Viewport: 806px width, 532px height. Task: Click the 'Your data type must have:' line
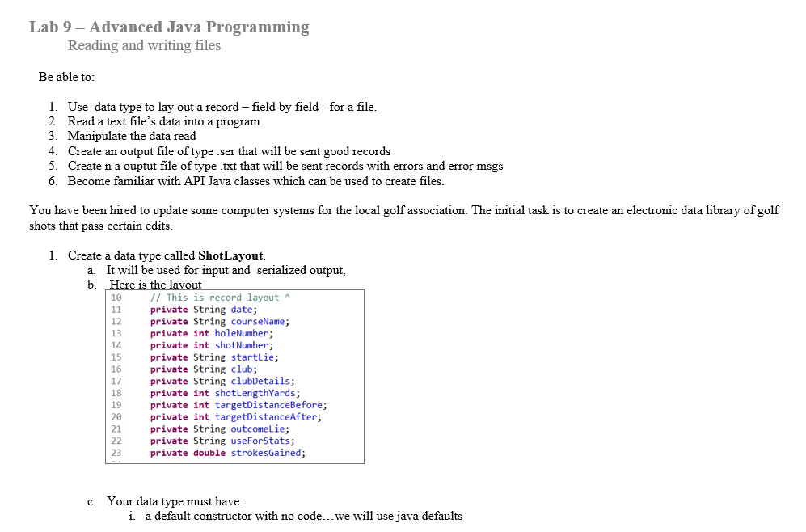(175, 501)
